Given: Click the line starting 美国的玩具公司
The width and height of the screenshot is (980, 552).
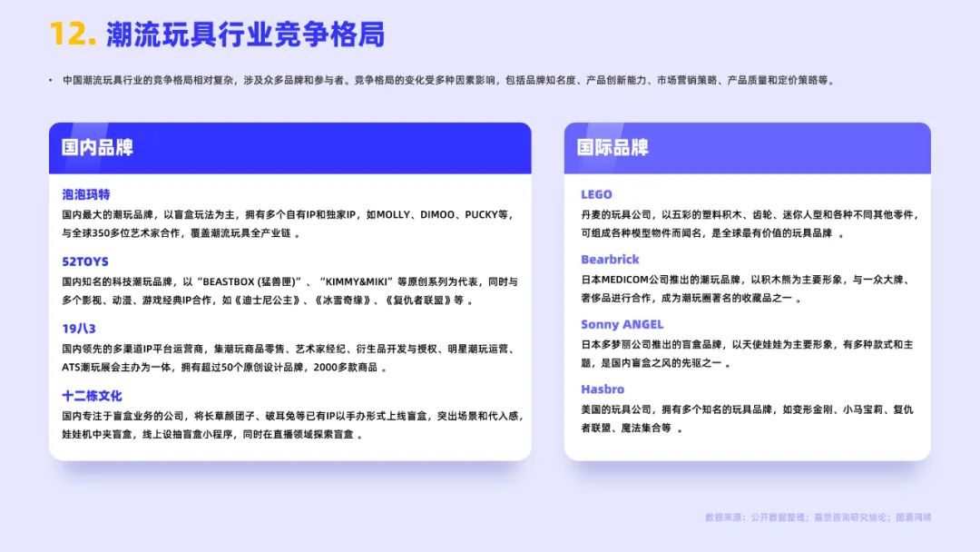Looking at the screenshot, I should point(747,409).
